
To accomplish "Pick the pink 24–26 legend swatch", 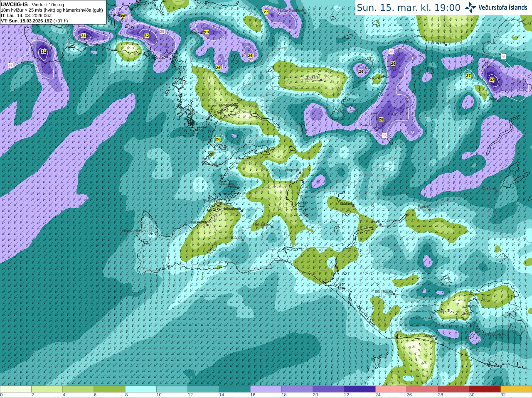I will pyautogui.click(x=391, y=389).
